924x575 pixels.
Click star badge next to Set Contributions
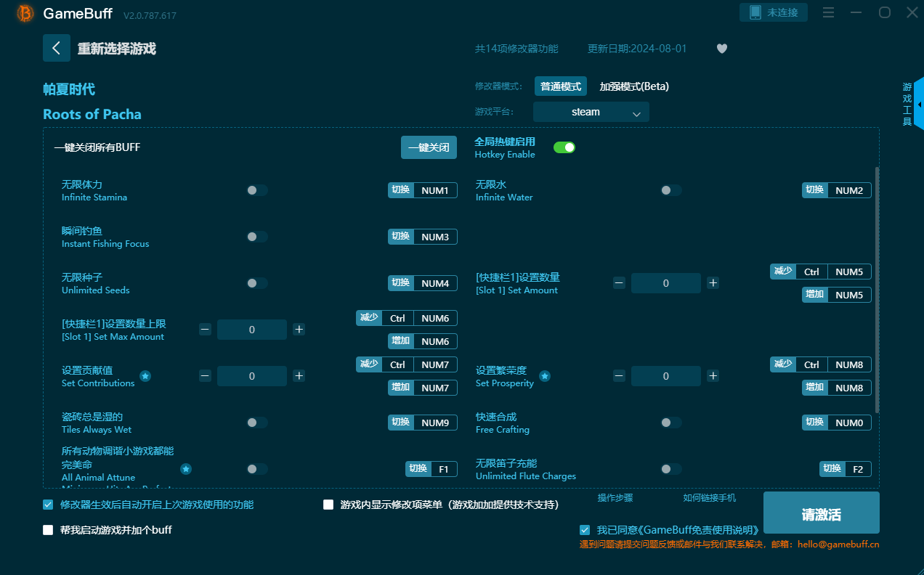[x=145, y=376]
